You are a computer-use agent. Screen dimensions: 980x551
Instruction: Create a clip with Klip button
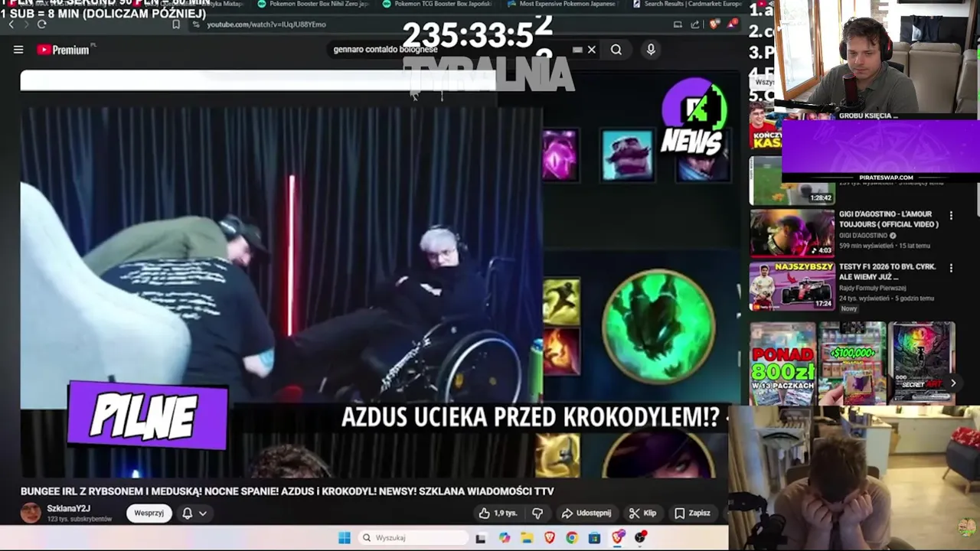tap(642, 514)
